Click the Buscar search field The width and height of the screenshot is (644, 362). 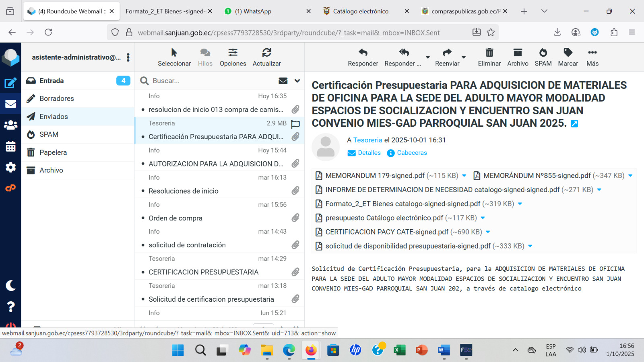pyautogui.click(x=209, y=81)
